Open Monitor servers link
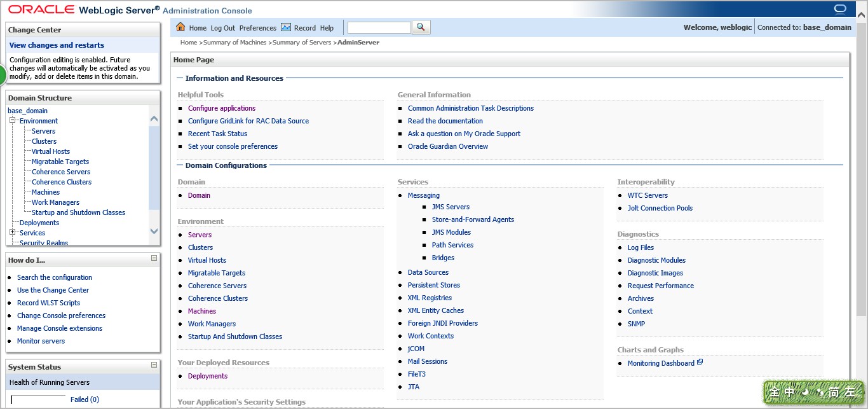 coord(41,341)
